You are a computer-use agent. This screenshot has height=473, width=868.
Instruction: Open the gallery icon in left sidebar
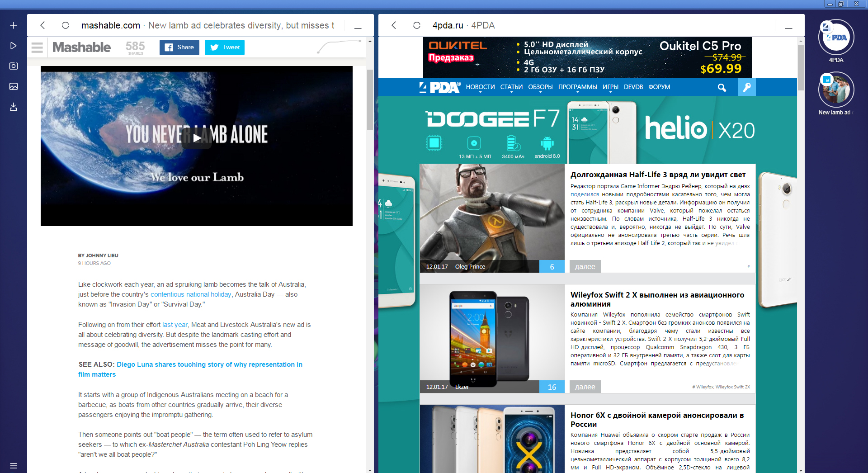14,86
